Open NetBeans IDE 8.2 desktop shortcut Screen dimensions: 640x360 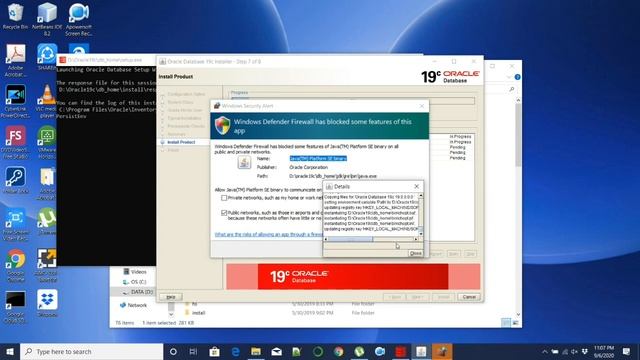(x=47, y=19)
